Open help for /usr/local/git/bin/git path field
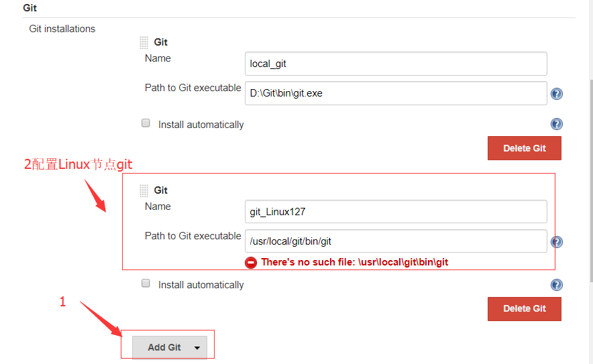593x364 pixels. [x=556, y=242]
